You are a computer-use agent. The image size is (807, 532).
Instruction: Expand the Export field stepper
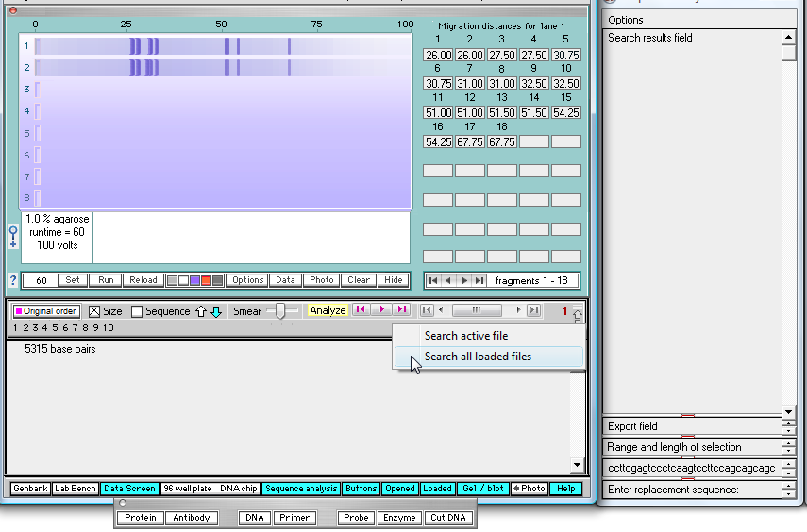point(789,426)
